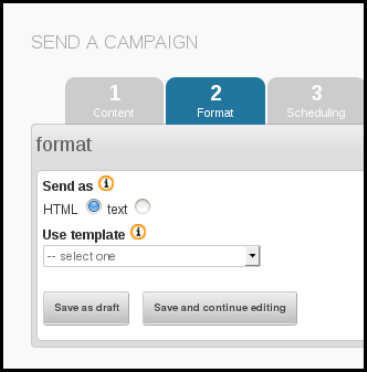Viewport: 367px width, 372px height.
Task: Open the info icon next to Use template
Action: 138,232
